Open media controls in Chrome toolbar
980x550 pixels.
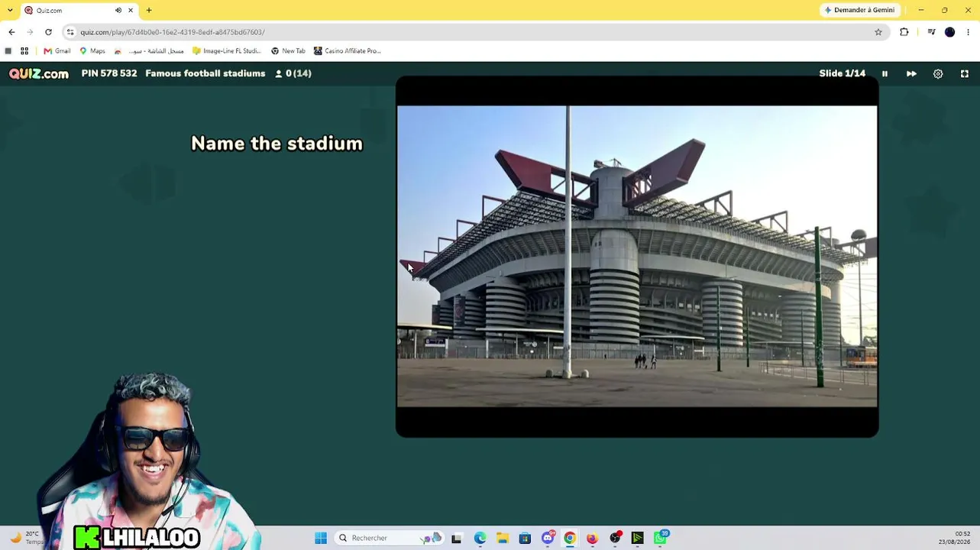coord(931,32)
